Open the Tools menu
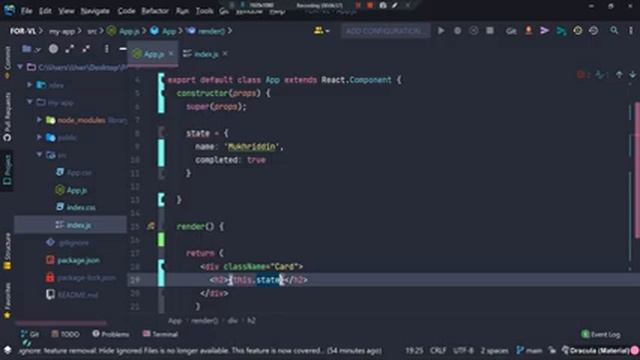 [x=204, y=11]
